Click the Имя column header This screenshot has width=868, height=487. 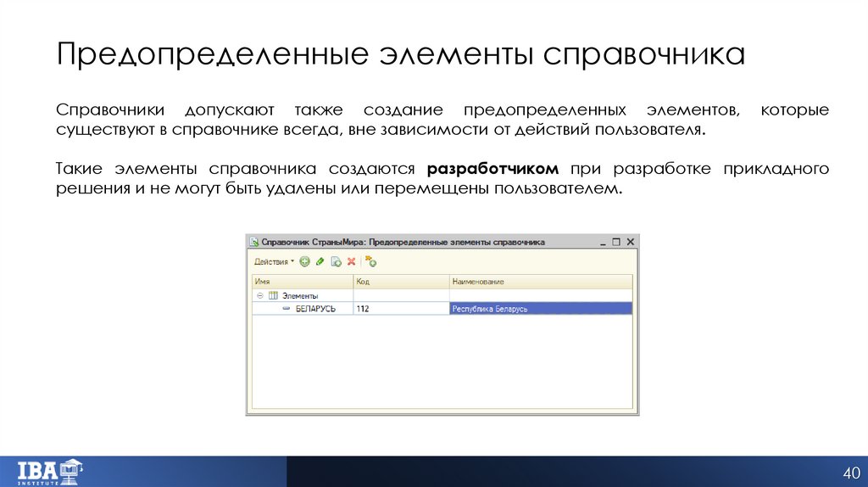(x=303, y=282)
